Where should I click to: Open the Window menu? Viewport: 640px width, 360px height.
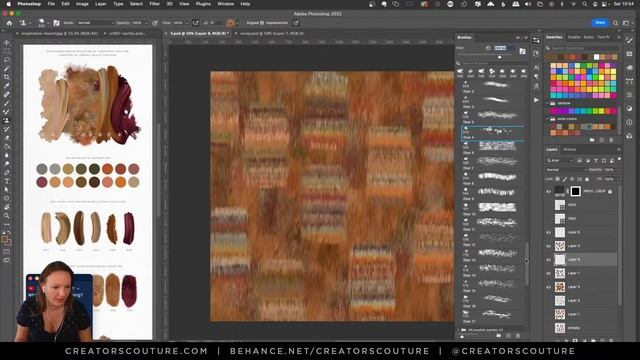[225, 4]
